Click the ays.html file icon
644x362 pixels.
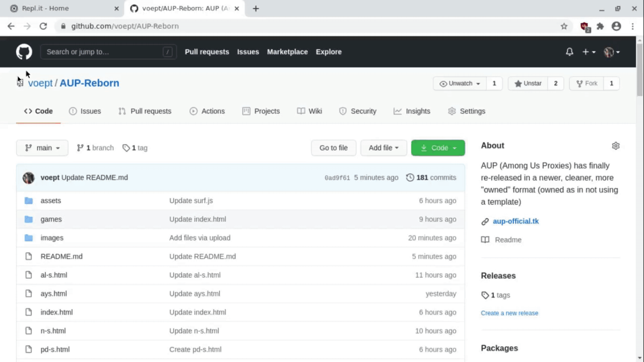(x=29, y=294)
